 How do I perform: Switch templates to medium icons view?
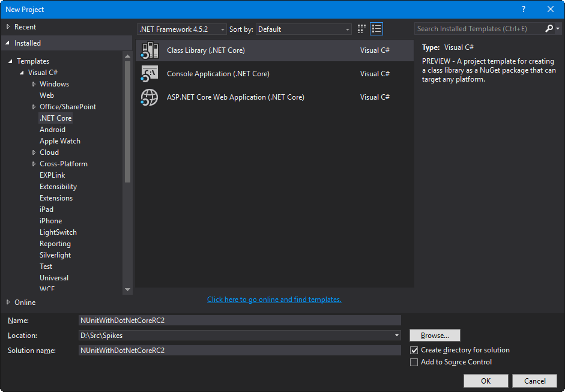point(361,28)
